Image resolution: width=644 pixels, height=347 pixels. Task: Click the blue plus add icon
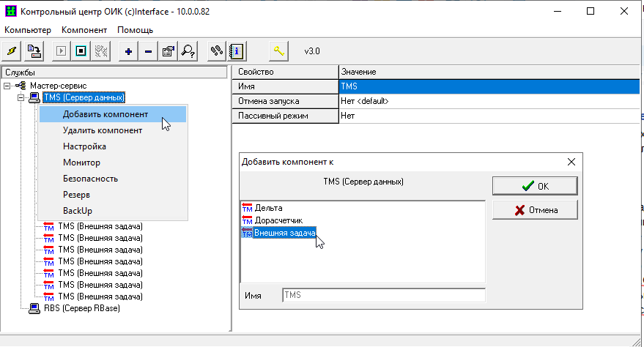click(129, 51)
